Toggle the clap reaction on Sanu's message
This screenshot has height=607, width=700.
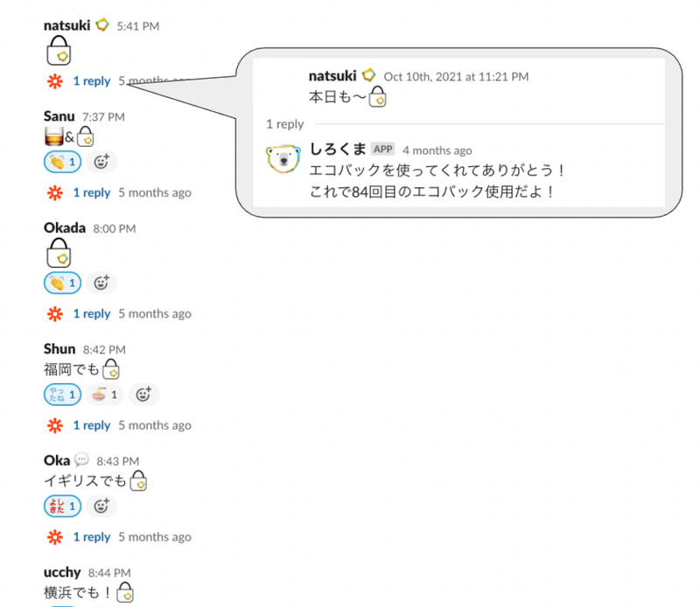(62, 162)
